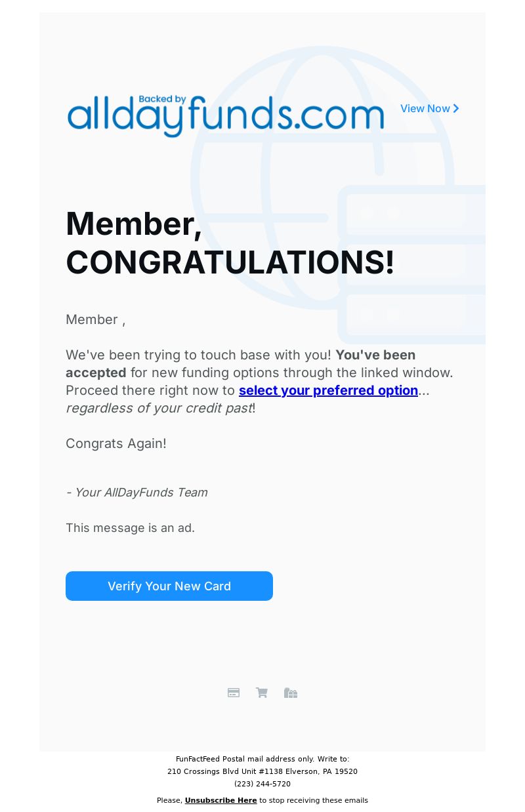Click the Member, CONGRATULATIONS! heading

click(230, 243)
